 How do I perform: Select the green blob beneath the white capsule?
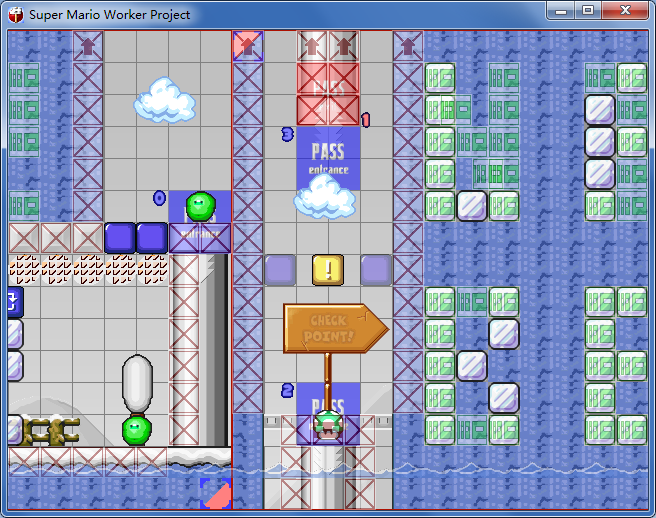(x=136, y=431)
